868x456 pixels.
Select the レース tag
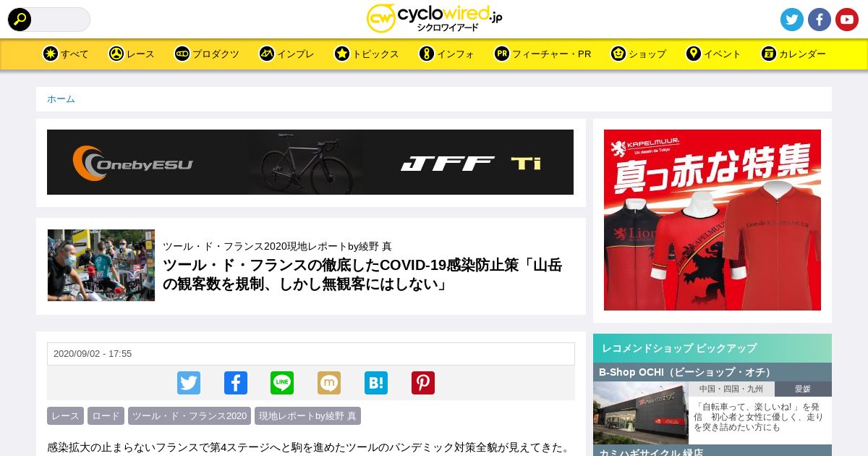[65, 416]
